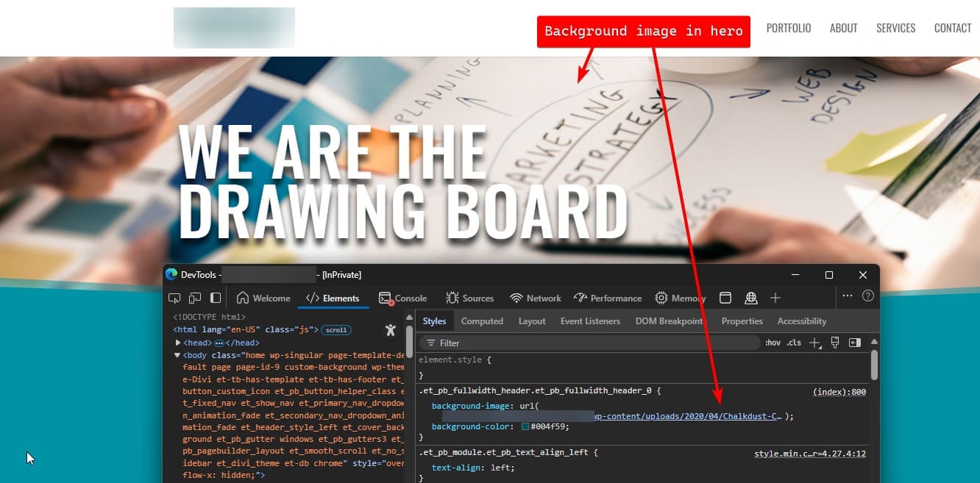Open the Layout pane
Image resolution: width=980 pixels, height=483 pixels.
click(x=532, y=321)
